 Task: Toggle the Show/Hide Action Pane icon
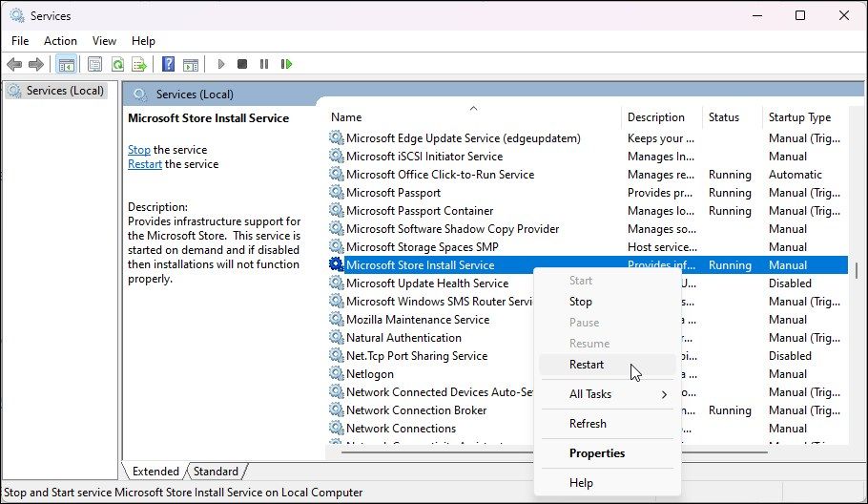(x=191, y=64)
